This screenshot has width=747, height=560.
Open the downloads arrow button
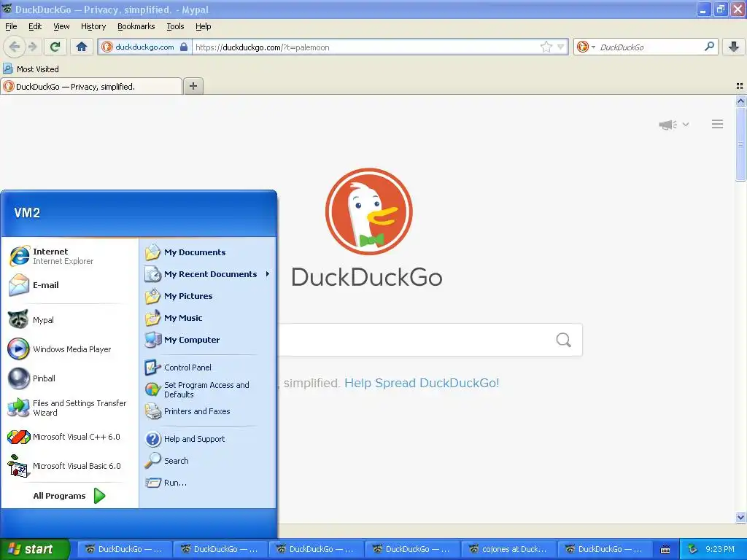pos(734,47)
